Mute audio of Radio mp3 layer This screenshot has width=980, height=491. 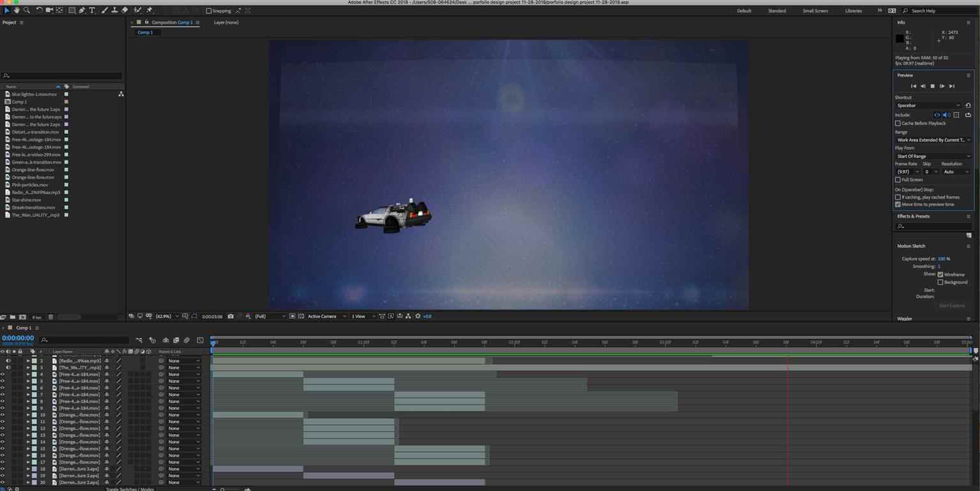coord(8,361)
